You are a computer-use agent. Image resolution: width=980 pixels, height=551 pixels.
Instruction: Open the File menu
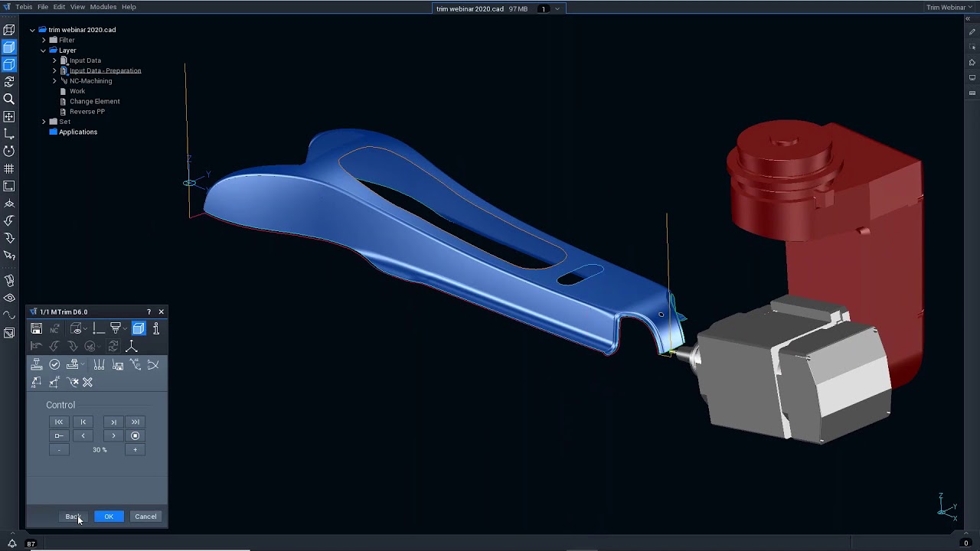point(43,7)
